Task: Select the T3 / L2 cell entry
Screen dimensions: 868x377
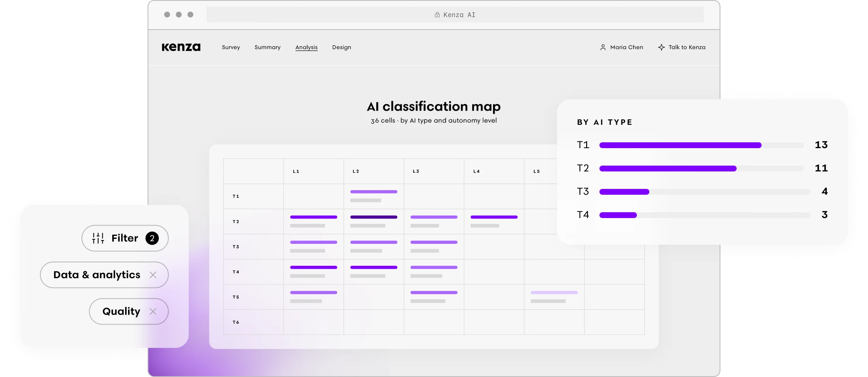Action: (x=374, y=246)
